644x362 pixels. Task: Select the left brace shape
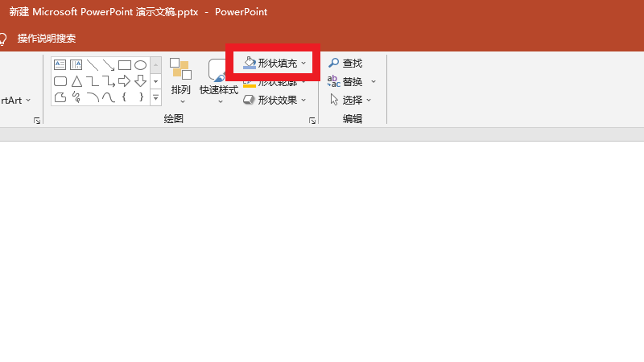pos(124,97)
